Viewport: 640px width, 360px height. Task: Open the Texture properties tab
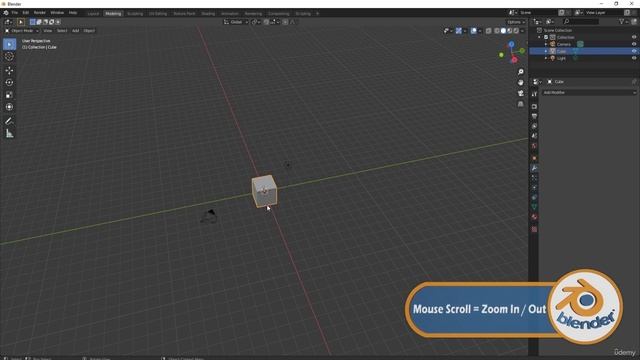click(x=534, y=229)
